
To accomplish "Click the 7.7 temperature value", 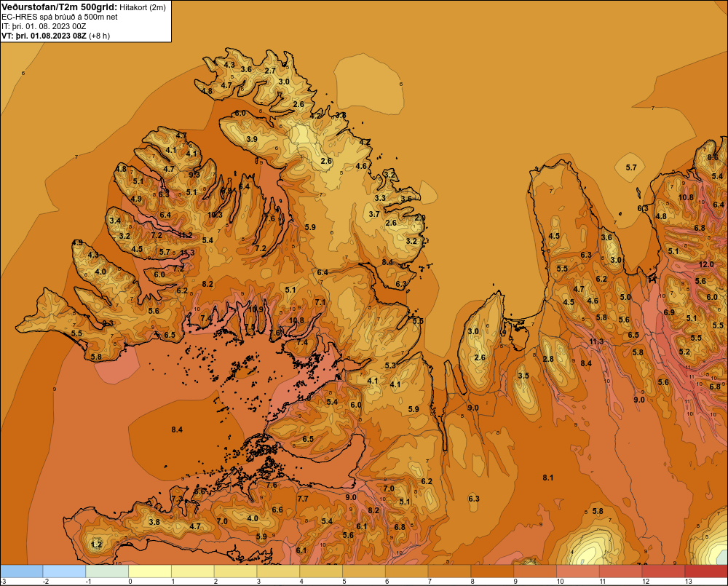I will click(303, 499).
